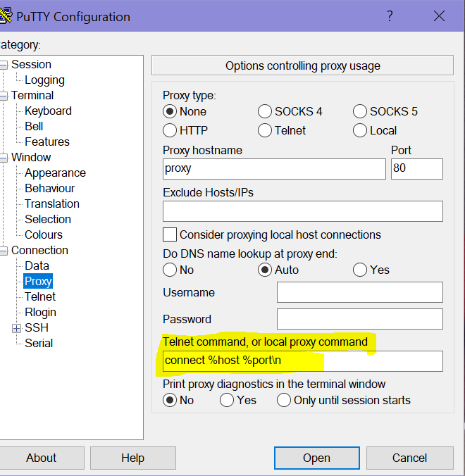Go to the Telnet settings category
This screenshot has height=476, width=465.
(x=40, y=296)
